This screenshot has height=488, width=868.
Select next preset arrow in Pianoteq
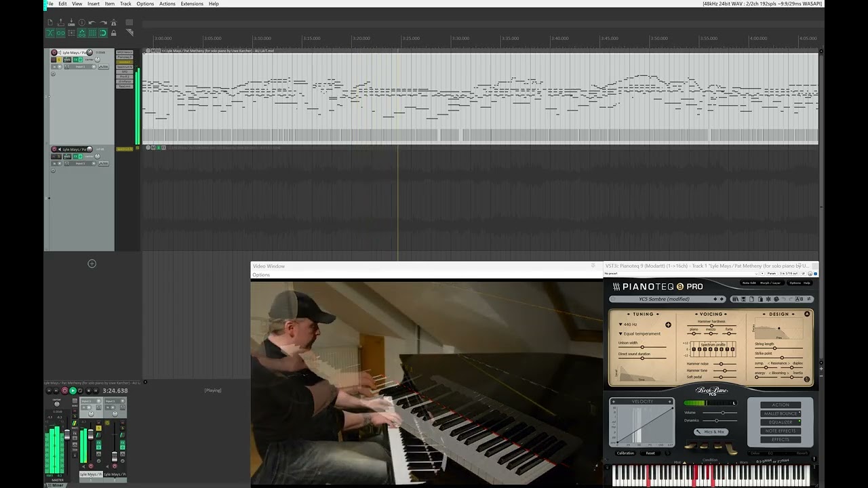tap(722, 299)
